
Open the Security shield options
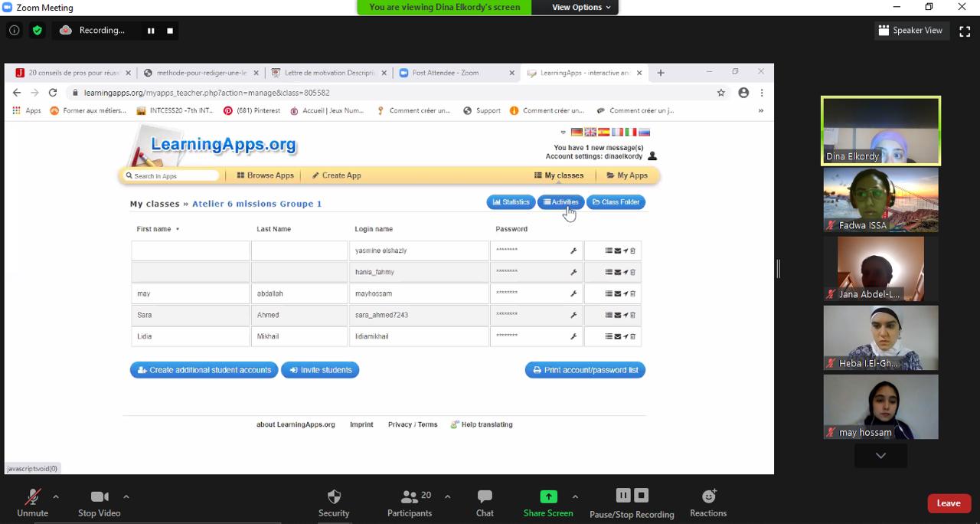(x=334, y=502)
